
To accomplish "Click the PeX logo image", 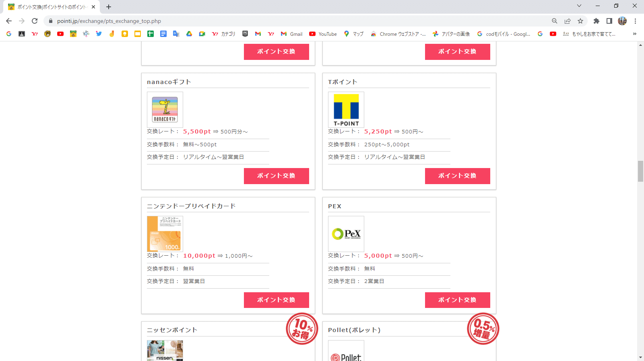I will click(346, 234).
